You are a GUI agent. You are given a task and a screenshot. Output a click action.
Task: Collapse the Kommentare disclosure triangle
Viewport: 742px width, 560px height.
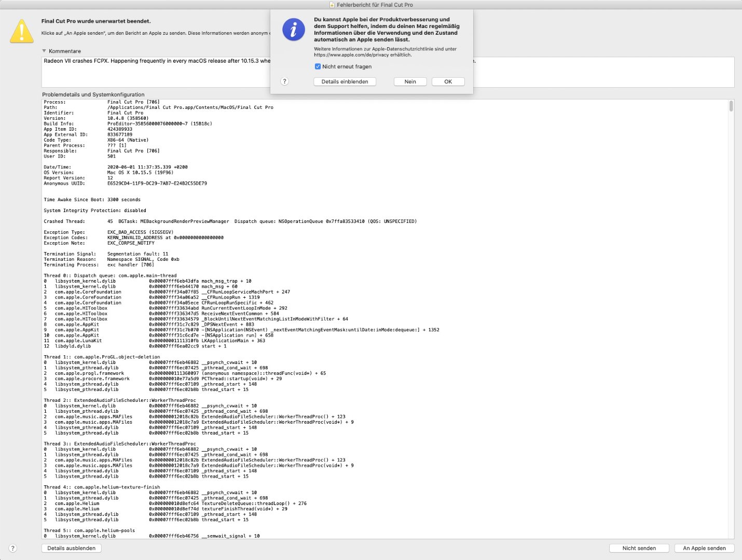click(x=44, y=51)
